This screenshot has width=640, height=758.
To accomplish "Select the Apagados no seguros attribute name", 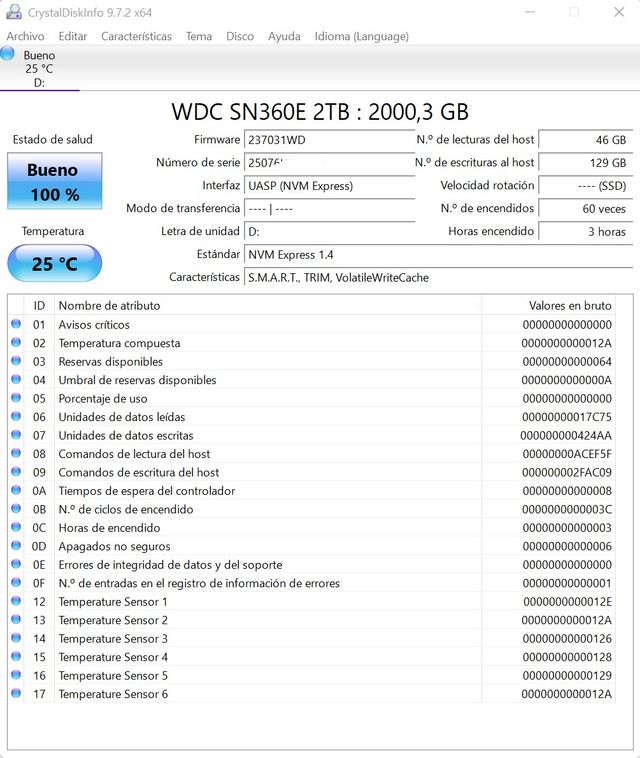I will [x=115, y=547].
